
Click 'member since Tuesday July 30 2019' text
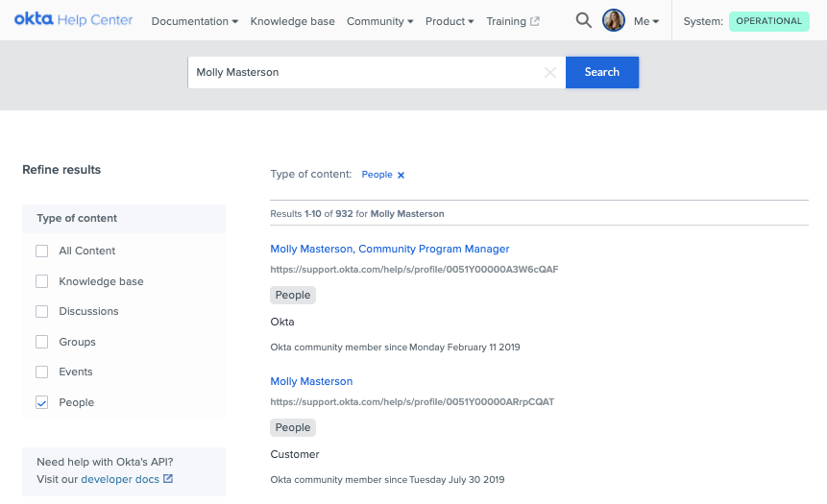coord(426,480)
